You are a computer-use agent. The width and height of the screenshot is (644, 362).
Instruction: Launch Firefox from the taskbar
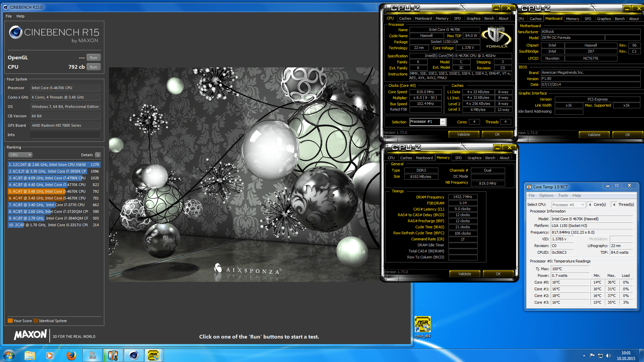(x=71, y=355)
